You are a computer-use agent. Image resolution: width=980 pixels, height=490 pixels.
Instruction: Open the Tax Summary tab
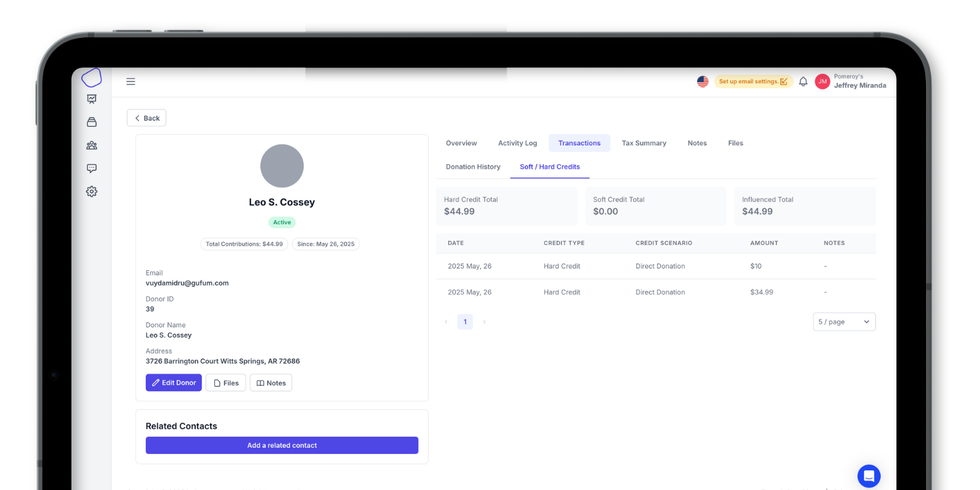click(x=644, y=143)
